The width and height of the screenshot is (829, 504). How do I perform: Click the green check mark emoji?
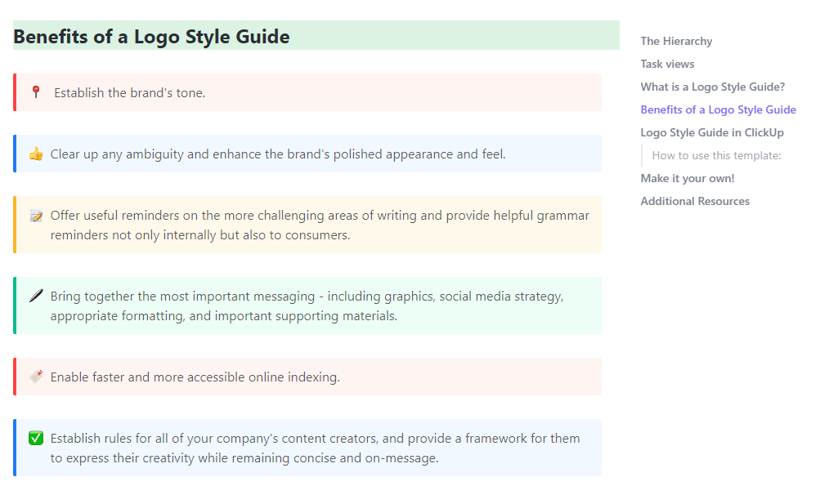click(x=36, y=439)
